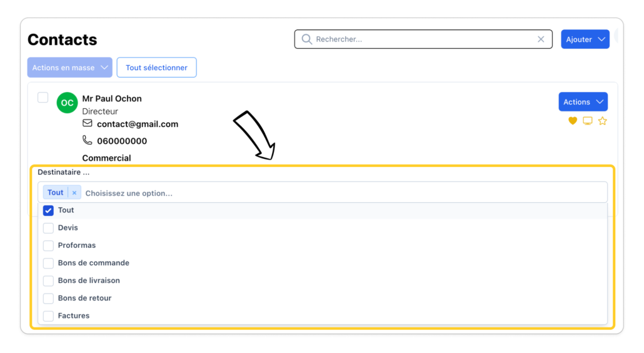Pick Bons de livraison option
The image size is (644, 353).
(x=89, y=280)
